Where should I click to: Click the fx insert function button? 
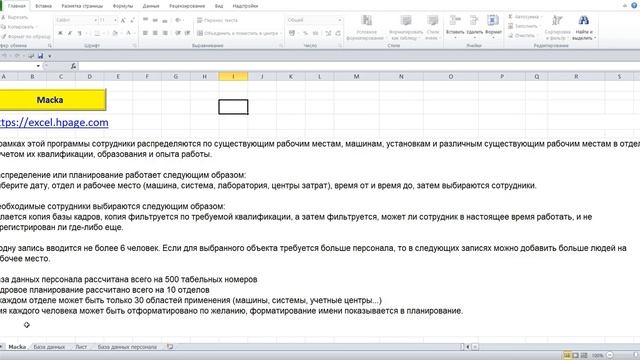point(73,66)
